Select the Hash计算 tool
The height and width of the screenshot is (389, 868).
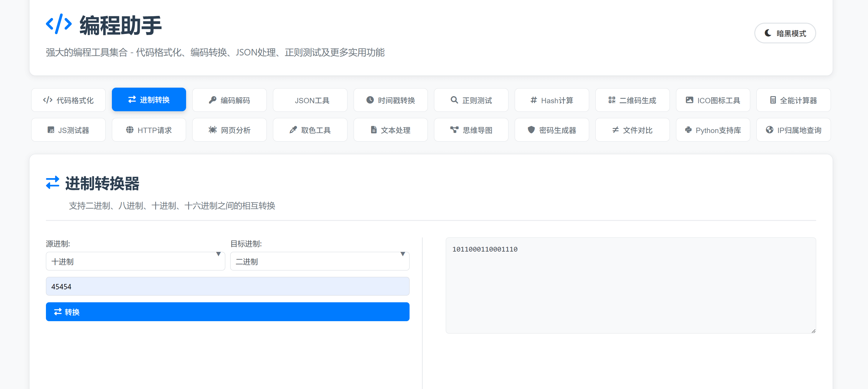[x=551, y=100]
